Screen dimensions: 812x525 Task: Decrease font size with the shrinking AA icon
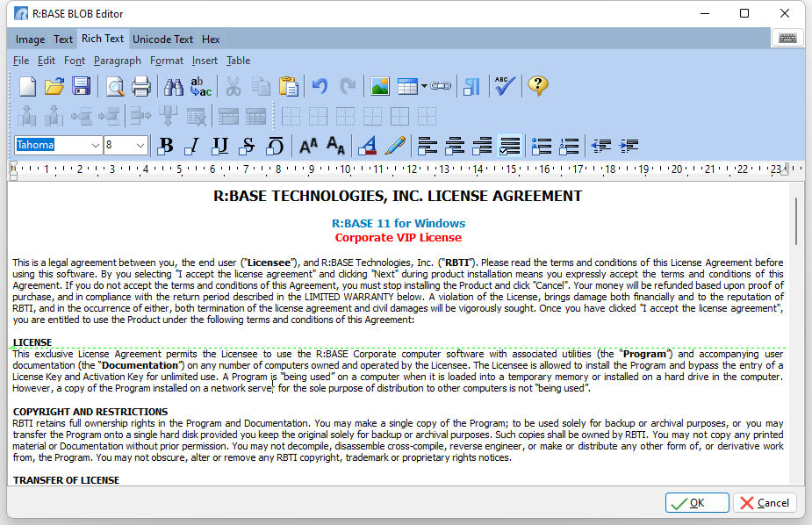(335, 146)
